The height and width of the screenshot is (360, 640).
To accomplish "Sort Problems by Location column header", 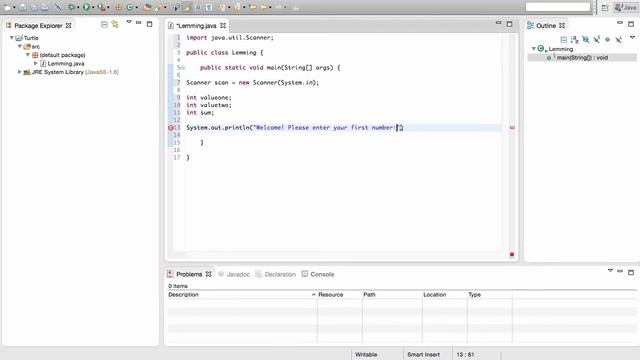I will (x=445, y=294).
